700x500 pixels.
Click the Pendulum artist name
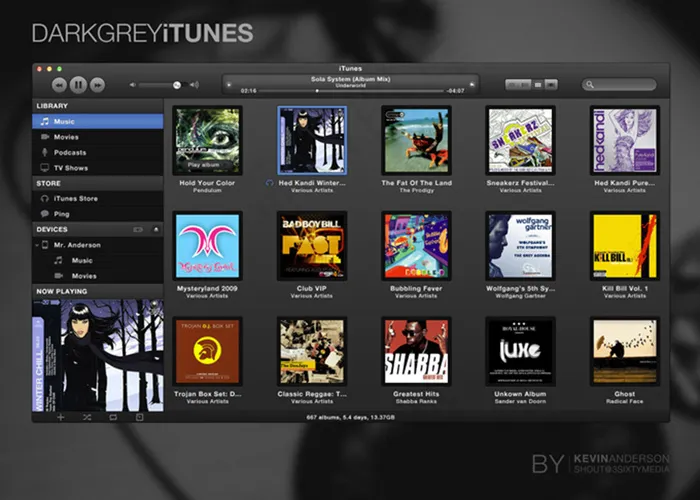tap(207, 191)
